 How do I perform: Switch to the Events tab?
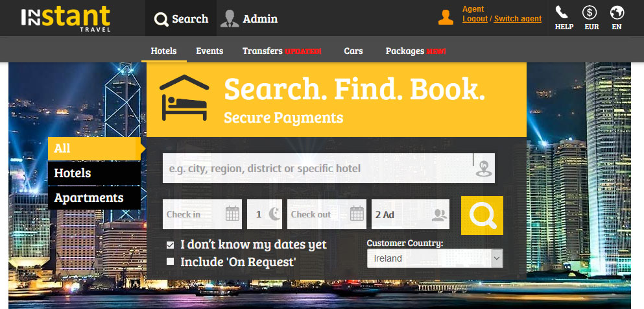(x=209, y=51)
